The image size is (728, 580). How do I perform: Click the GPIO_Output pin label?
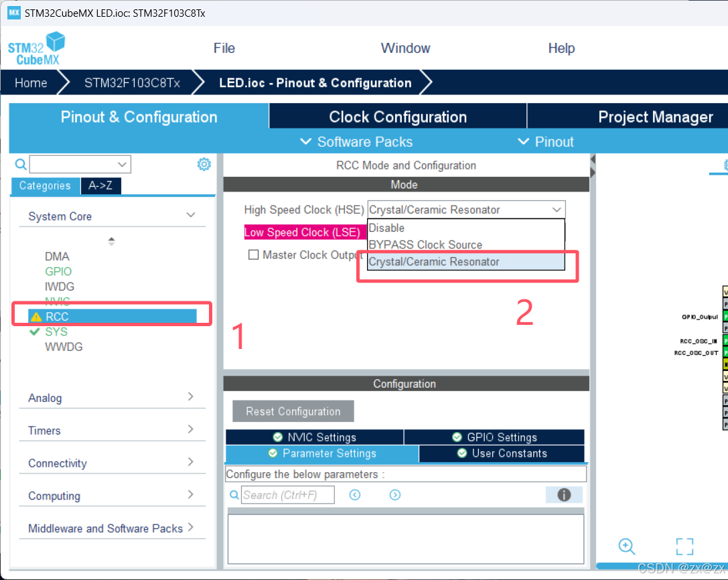coord(700,317)
